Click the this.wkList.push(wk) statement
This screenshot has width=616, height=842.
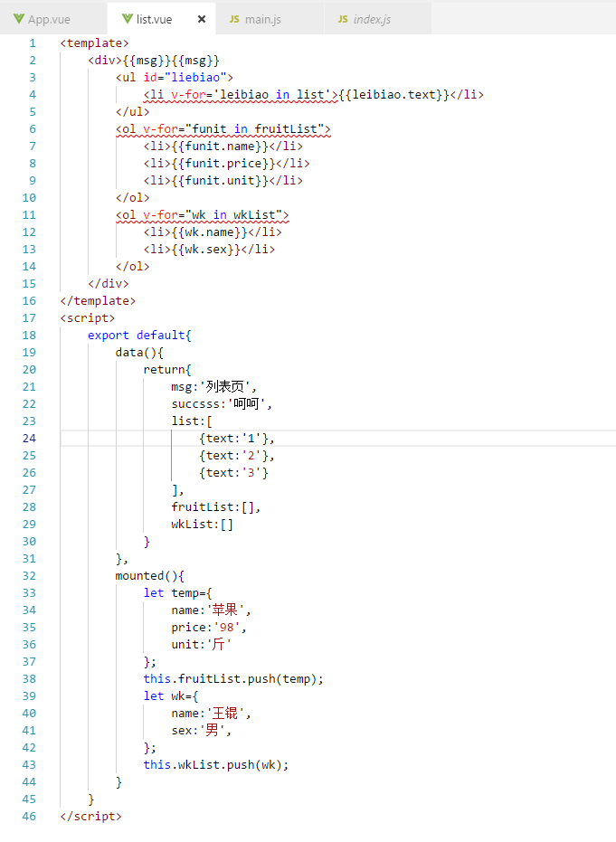coord(216,765)
